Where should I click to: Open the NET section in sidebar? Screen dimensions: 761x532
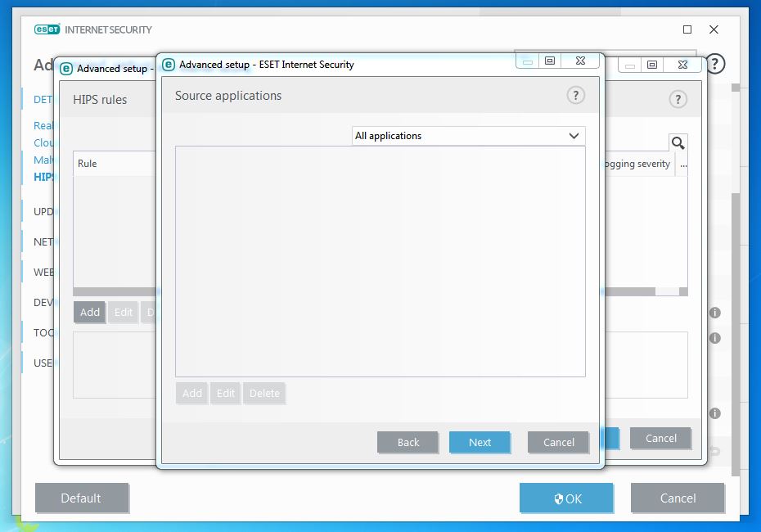pyautogui.click(x=43, y=241)
